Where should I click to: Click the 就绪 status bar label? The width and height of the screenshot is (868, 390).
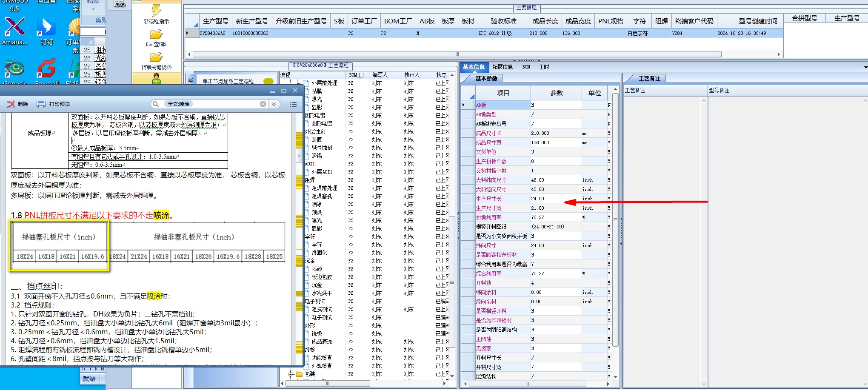click(x=89, y=379)
